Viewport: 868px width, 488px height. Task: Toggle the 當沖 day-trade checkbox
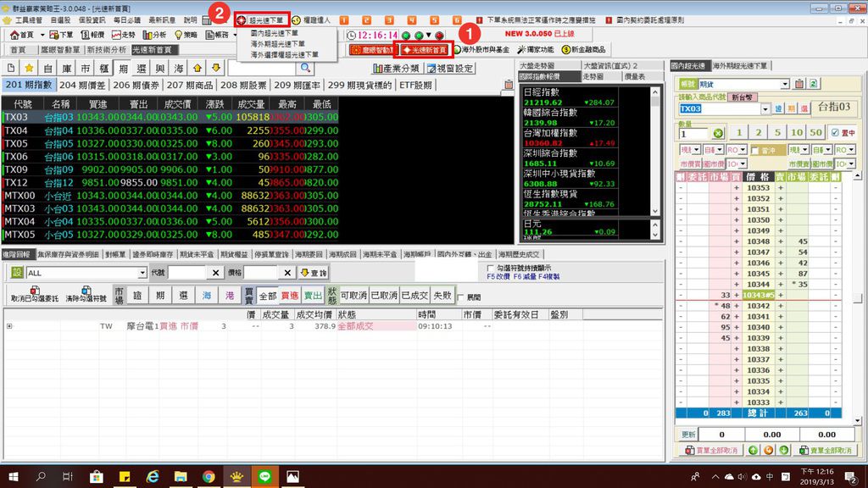754,151
